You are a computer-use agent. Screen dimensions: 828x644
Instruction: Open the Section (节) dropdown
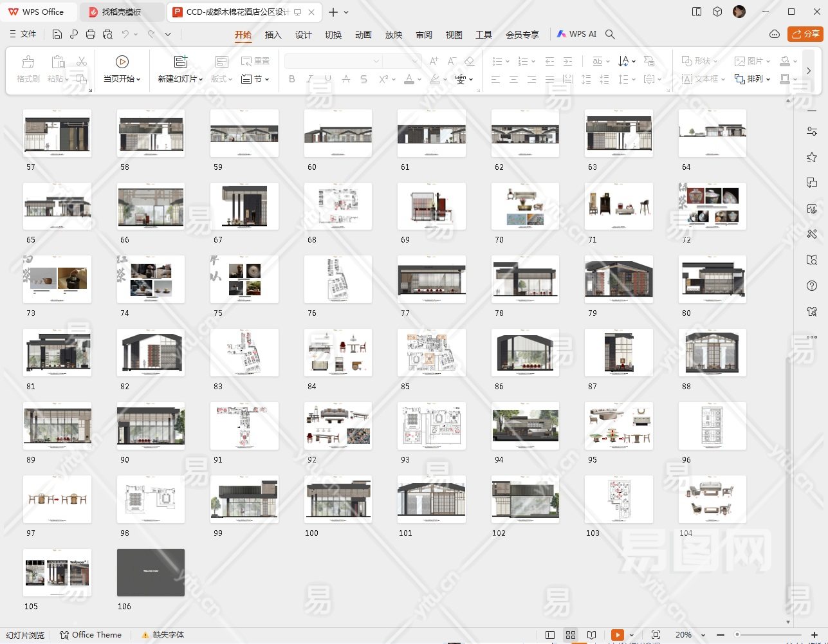(x=256, y=79)
